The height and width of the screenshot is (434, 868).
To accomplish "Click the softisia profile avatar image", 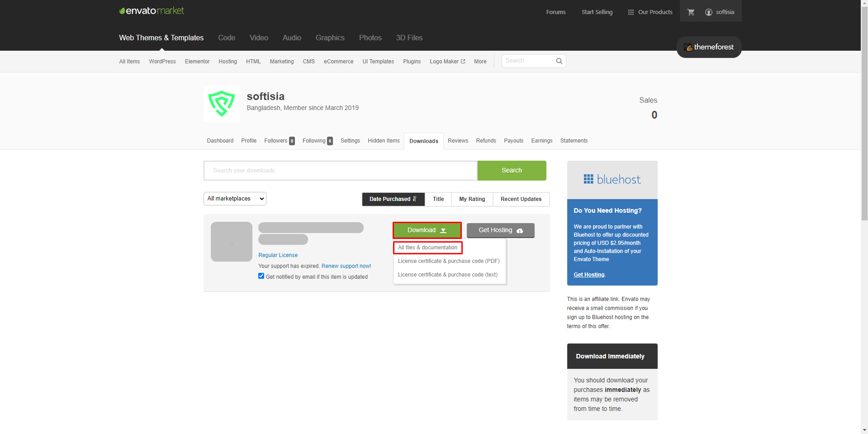I will coord(222,104).
